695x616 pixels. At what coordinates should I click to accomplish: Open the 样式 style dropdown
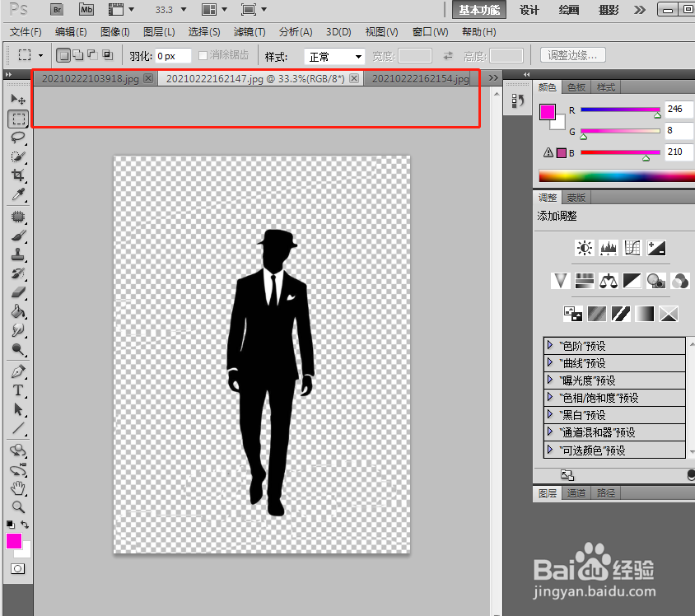(x=334, y=56)
